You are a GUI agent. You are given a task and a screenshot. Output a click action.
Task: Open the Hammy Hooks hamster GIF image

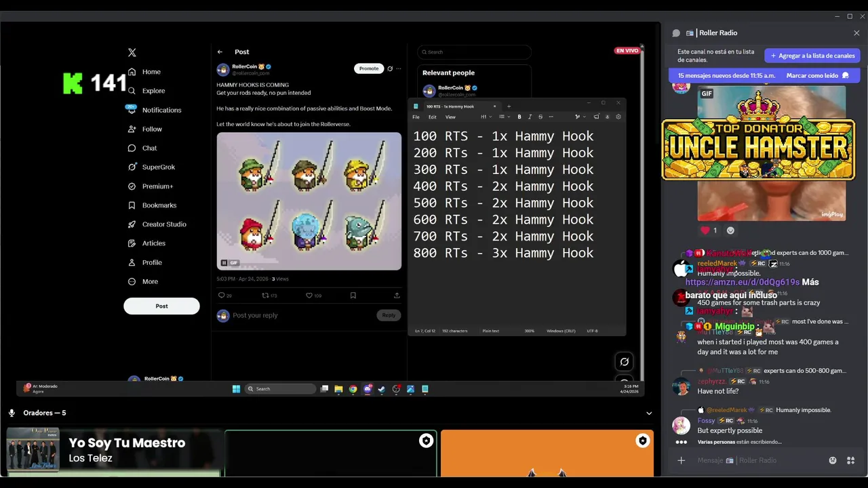309,201
